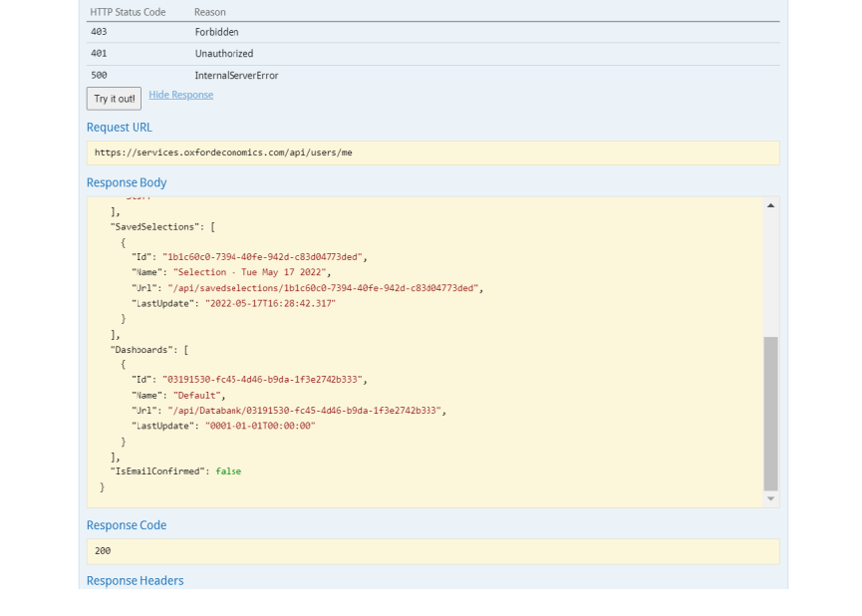
Task: Click the SavedSelections Id value string
Action: click(264, 257)
